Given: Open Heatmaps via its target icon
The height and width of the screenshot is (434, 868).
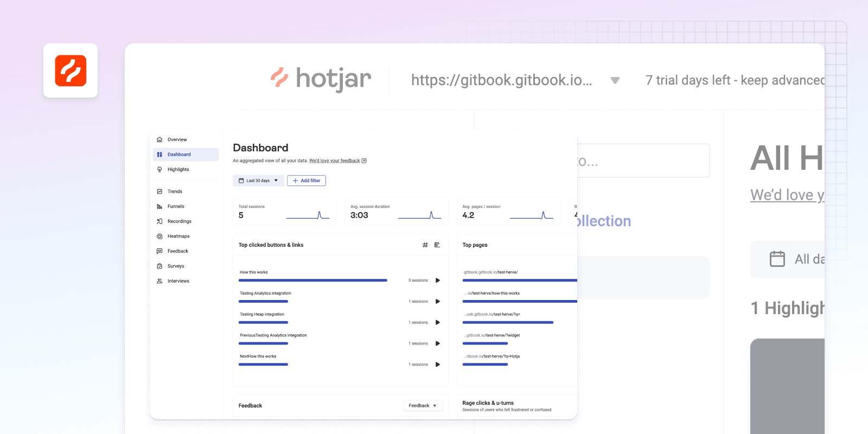Looking at the screenshot, I should [159, 236].
